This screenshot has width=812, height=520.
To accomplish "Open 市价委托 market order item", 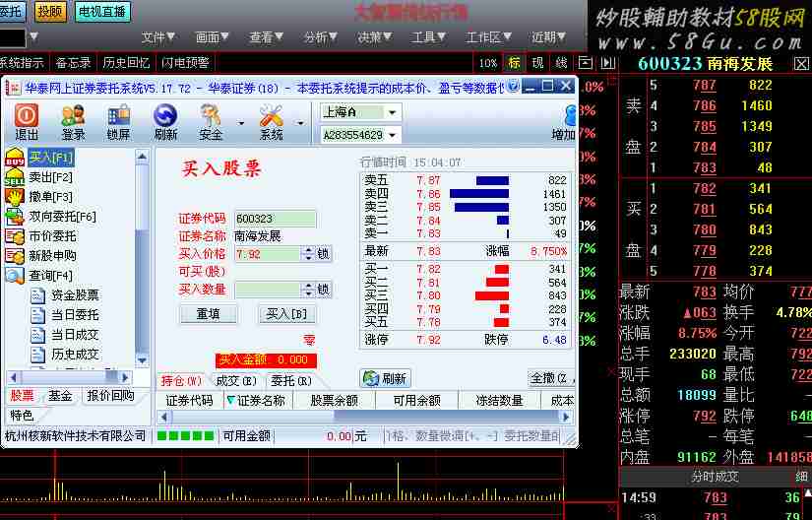I will (x=52, y=236).
